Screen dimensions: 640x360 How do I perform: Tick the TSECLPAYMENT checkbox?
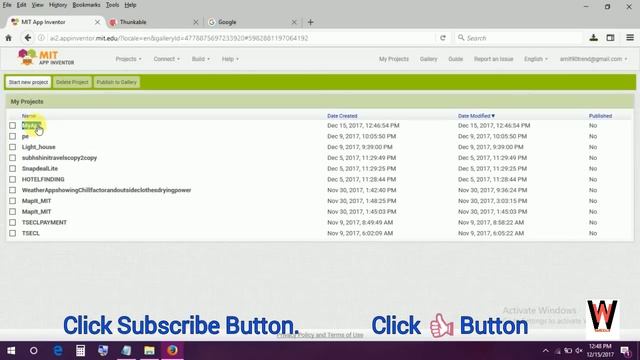tap(13, 222)
